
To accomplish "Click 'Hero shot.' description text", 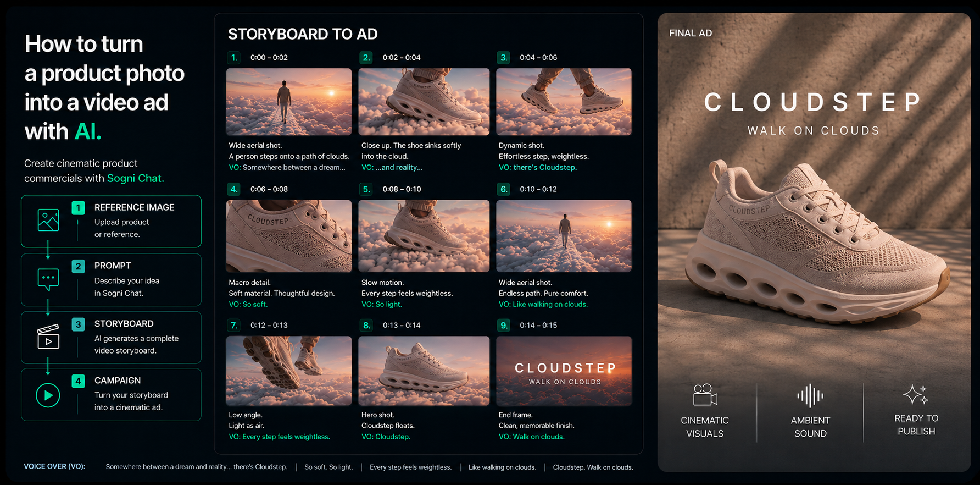I will (378, 415).
